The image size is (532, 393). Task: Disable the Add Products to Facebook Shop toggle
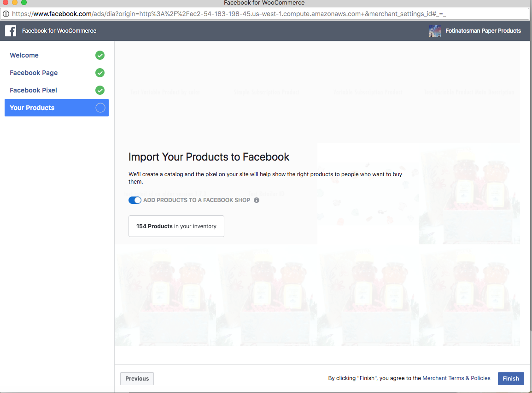[134, 200]
